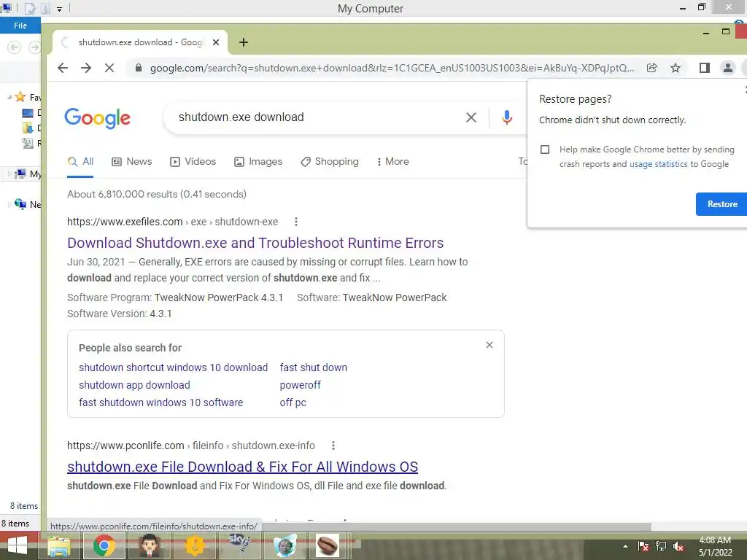The height and width of the screenshot is (560, 747).
Task: Switch to Images results
Action: [x=258, y=162]
